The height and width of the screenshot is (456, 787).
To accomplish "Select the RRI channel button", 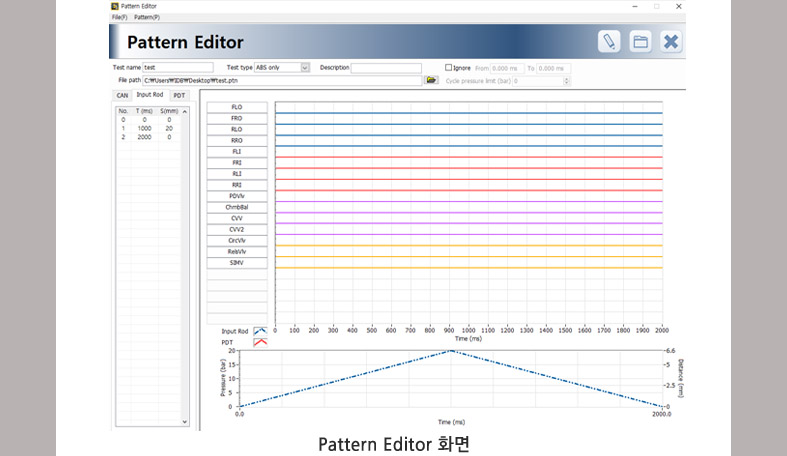I will (237, 185).
